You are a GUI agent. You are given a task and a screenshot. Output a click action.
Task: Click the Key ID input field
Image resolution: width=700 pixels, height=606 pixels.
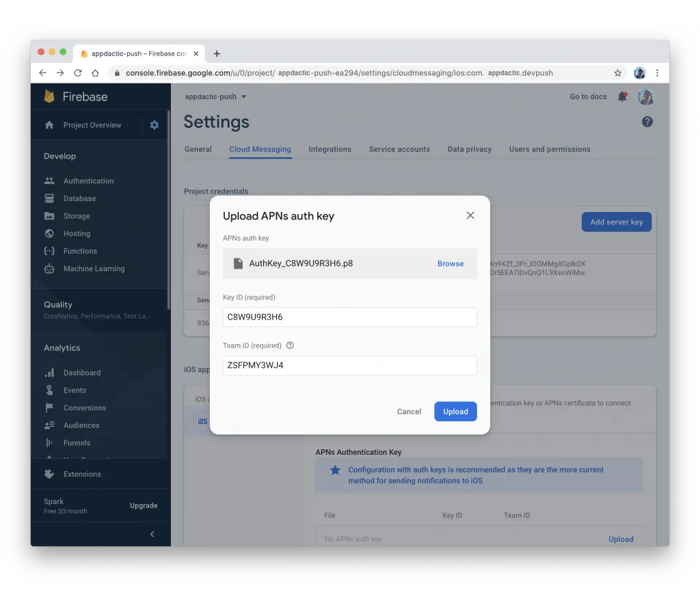[x=349, y=317]
